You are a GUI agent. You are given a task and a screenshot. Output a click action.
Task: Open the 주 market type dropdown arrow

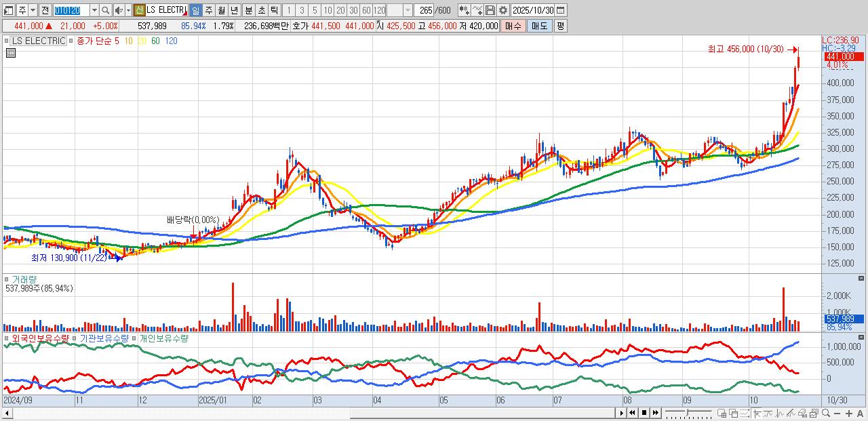coord(33,10)
